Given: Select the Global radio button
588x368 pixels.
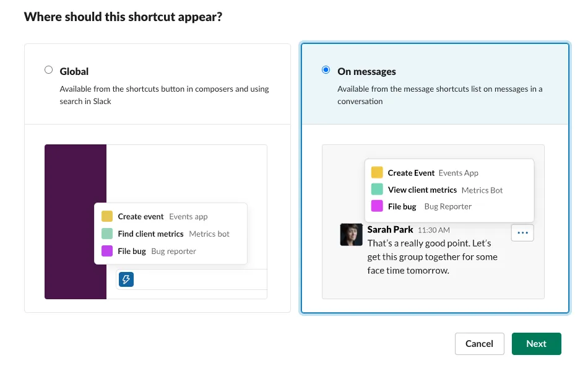Looking at the screenshot, I should (49, 70).
